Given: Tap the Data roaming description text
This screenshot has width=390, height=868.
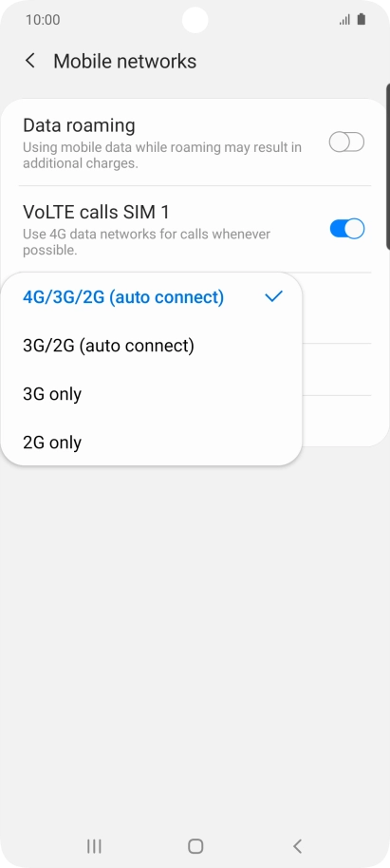Looking at the screenshot, I should (162, 156).
